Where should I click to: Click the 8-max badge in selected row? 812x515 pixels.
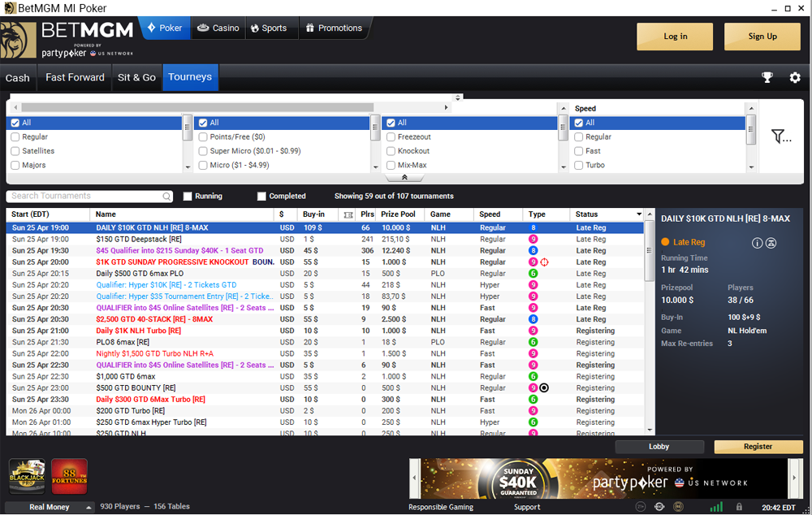[533, 228]
